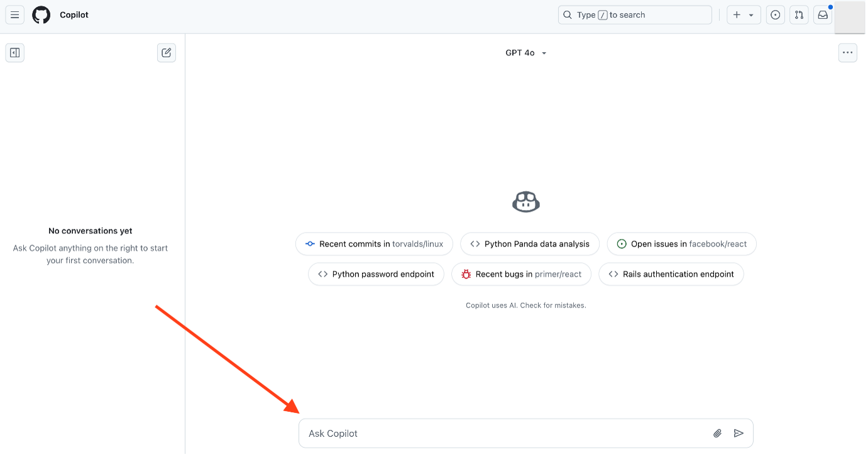Open the hamburger navigation menu
Screen dimensions: 868x457
(15, 15)
